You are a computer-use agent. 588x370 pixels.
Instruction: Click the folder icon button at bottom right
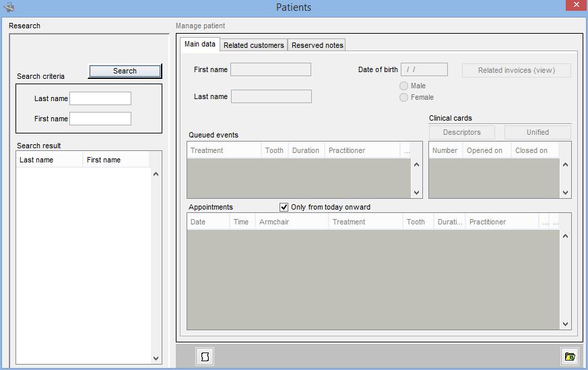570,356
